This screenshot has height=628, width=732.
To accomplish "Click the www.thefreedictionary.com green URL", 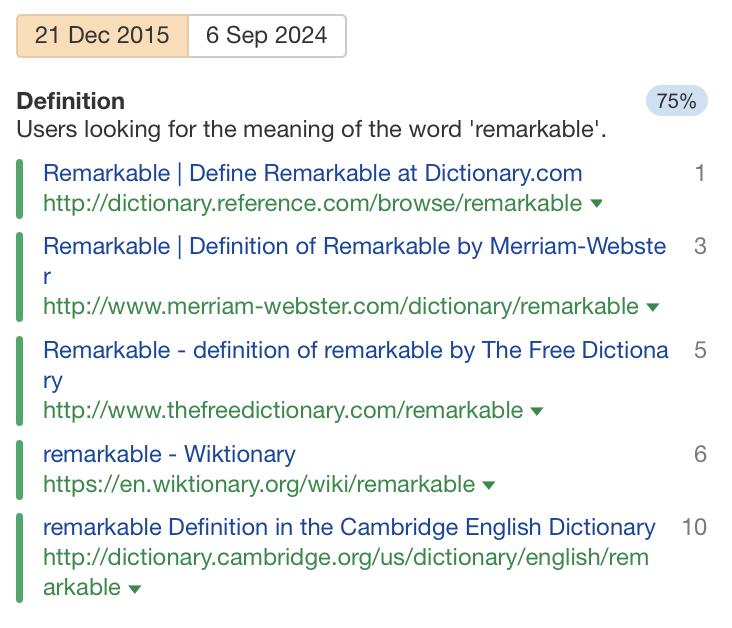I will (x=283, y=411).
